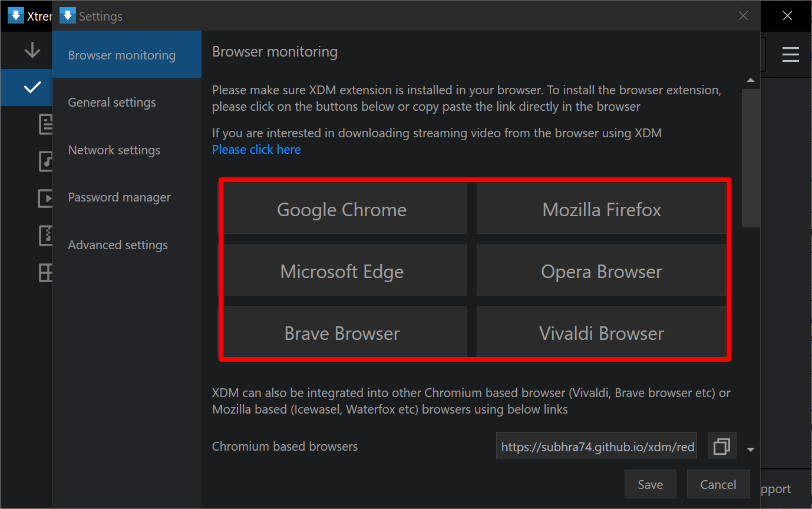The height and width of the screenshot is (509, 812).
Task: Expand the dropdown beside the copy button
Action: tap(751, 449)
